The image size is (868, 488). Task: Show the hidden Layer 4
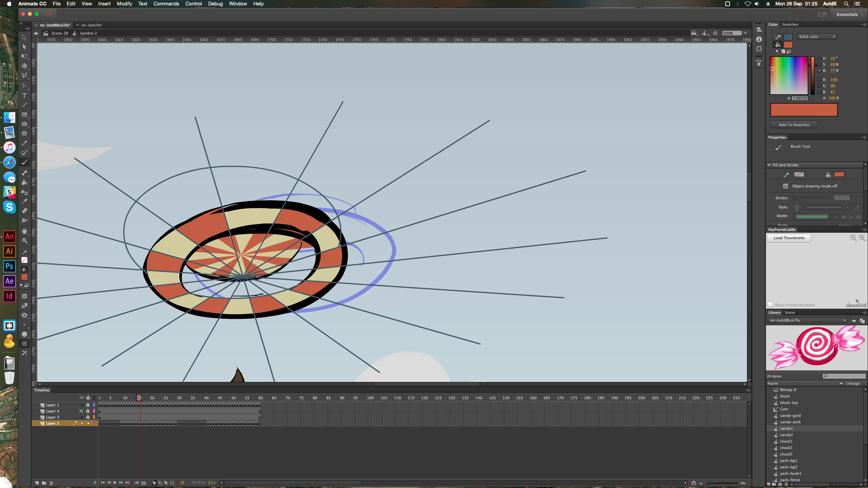point(81,411)
